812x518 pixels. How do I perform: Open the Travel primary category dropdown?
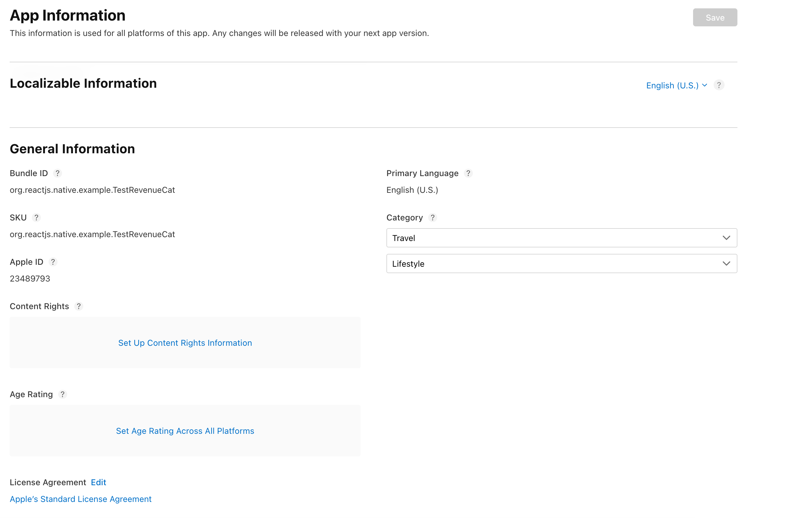[562, 238]
